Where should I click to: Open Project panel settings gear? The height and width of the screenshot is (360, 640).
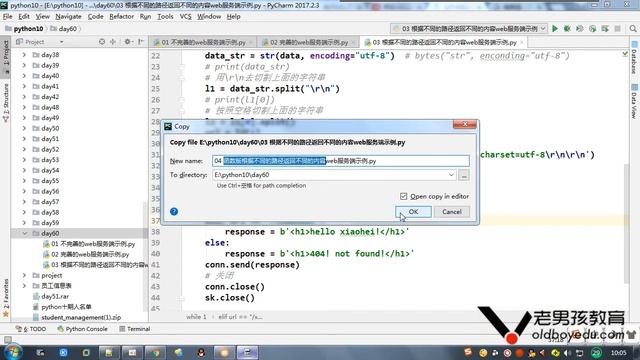pyautogui.click(x=128, y=42)
